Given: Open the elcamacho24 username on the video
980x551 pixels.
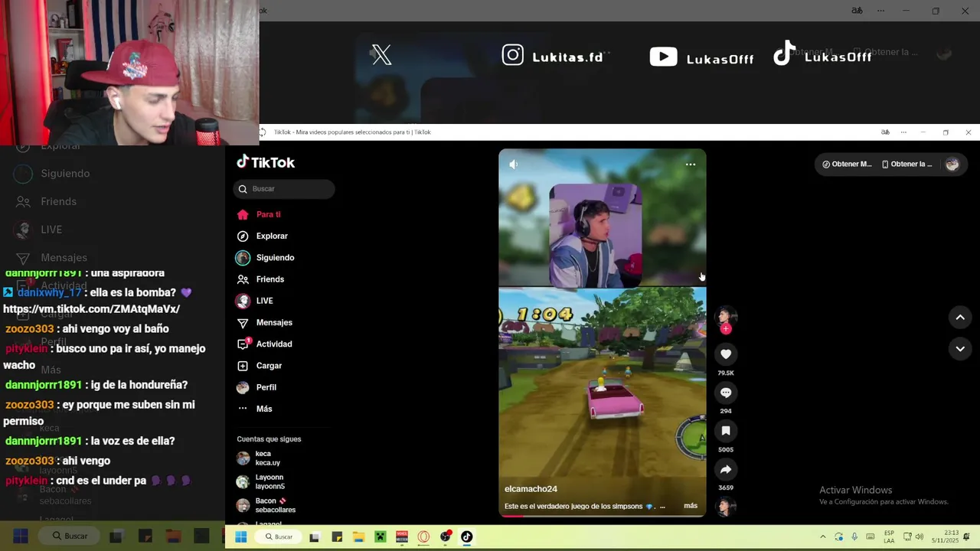Looking at the screenshot, I should tap(531, 489).
